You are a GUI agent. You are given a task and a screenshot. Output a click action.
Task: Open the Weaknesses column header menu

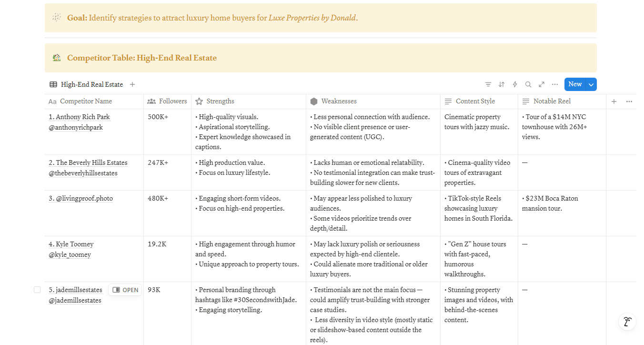[x=373, y=101]
